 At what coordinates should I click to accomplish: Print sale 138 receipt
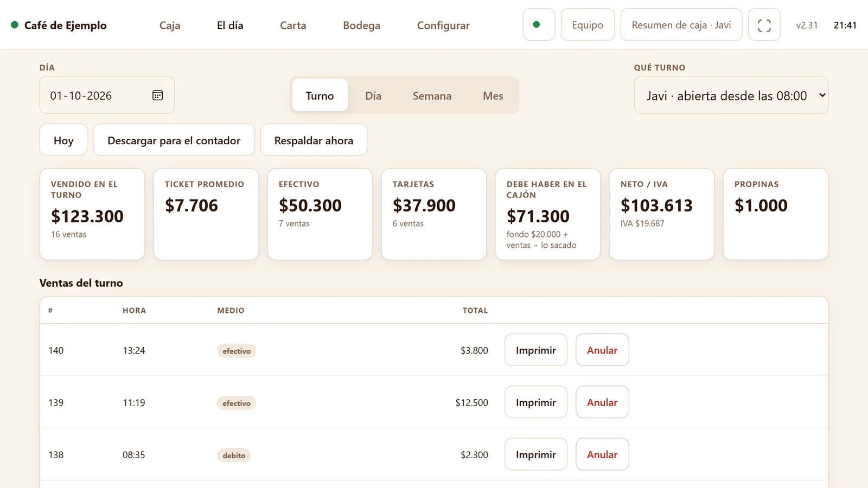[x=536, y=454]
